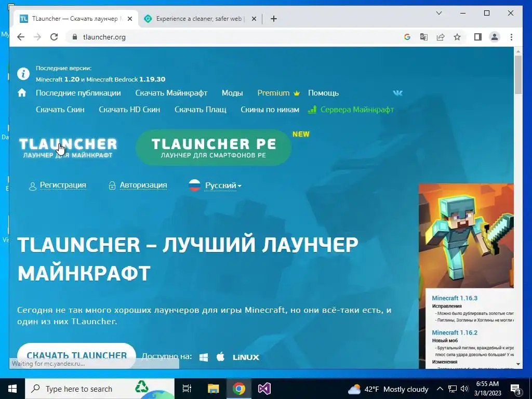
Task: Open Premium menu link
Action: 278,92
